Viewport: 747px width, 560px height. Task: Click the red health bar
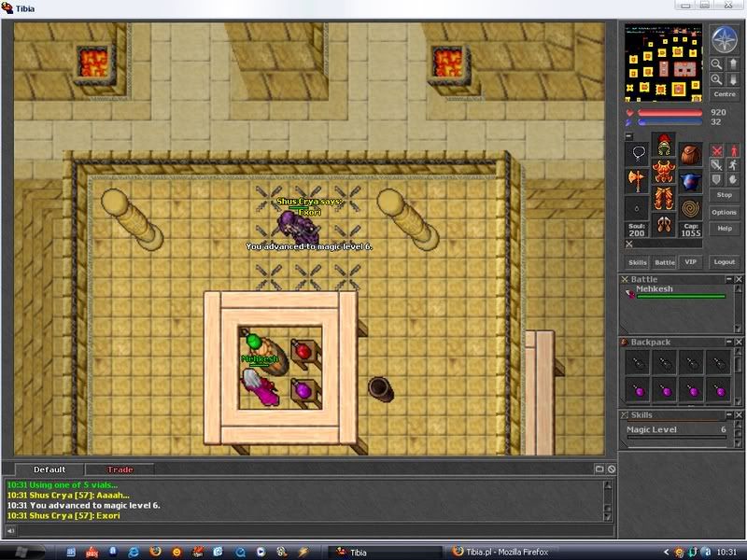coord(669,113)
